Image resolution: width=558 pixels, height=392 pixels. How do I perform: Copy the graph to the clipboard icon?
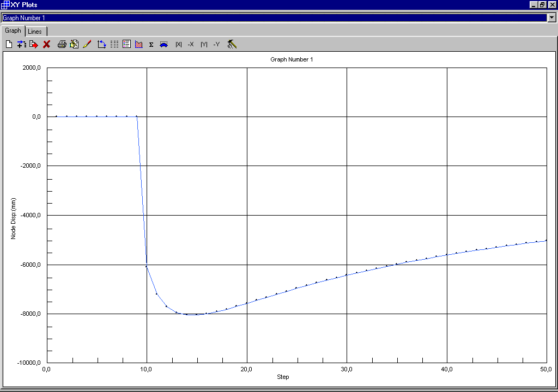(x=74, y=44)
